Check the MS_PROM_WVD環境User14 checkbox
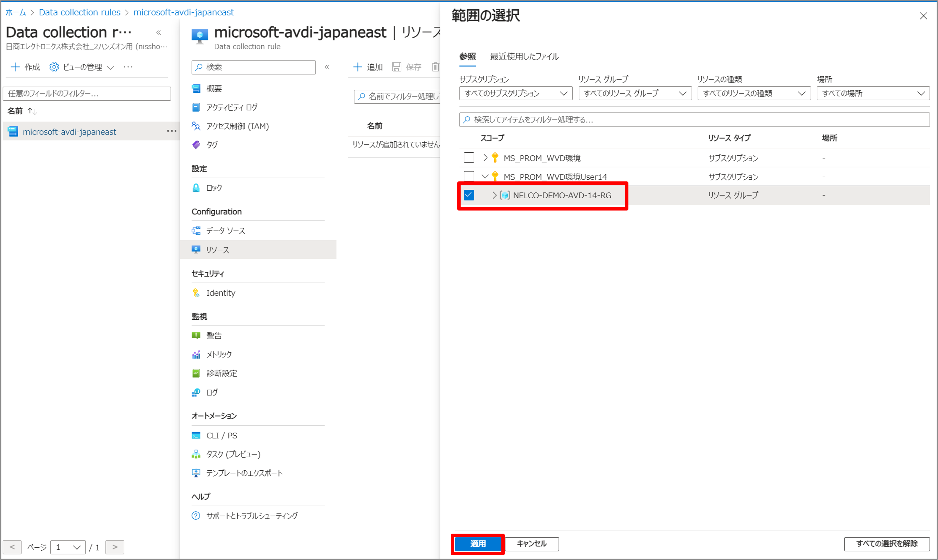This screenshot has width=938, height=560. coord(469,176)
